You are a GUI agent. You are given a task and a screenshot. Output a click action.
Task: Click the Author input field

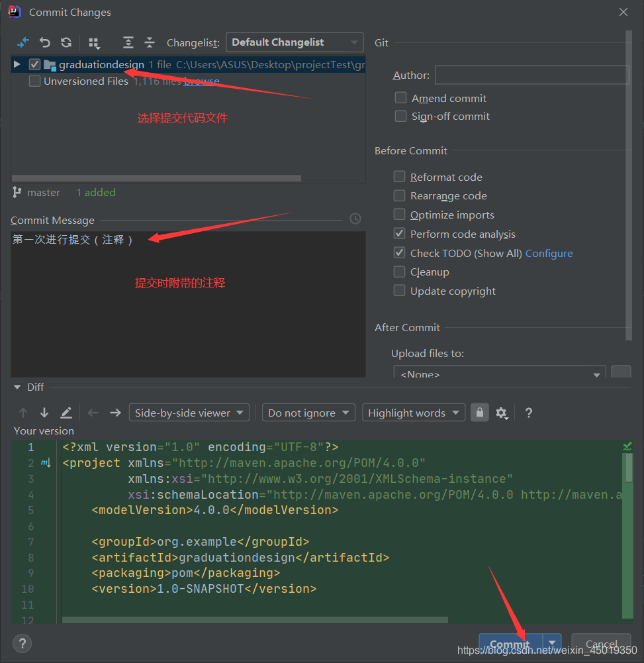(531, 75)
